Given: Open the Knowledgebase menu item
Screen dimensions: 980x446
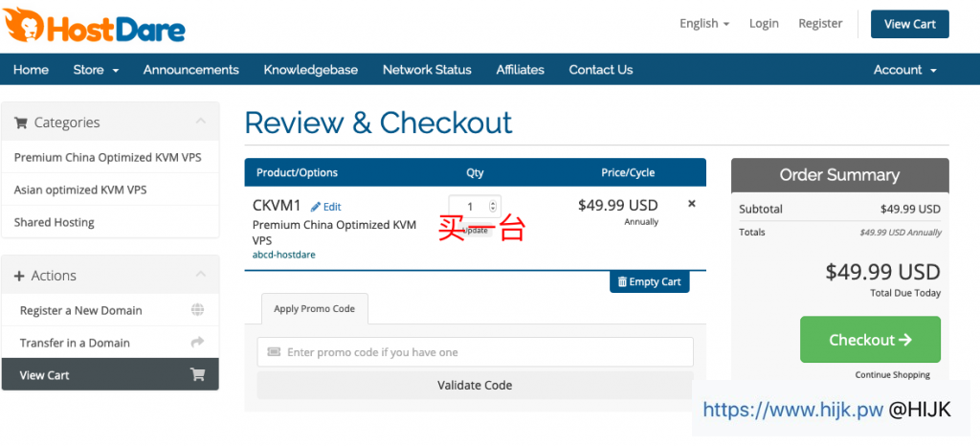Looking at the screenshot, I should pyautogui.click(x=310, y=70).
